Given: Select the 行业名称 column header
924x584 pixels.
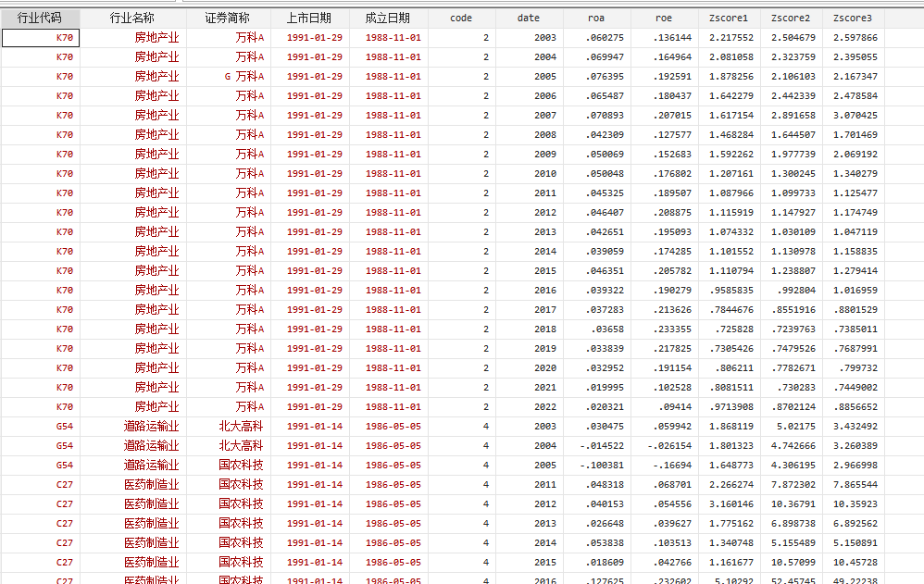Looking at the screenshot, I should point(132,18).
